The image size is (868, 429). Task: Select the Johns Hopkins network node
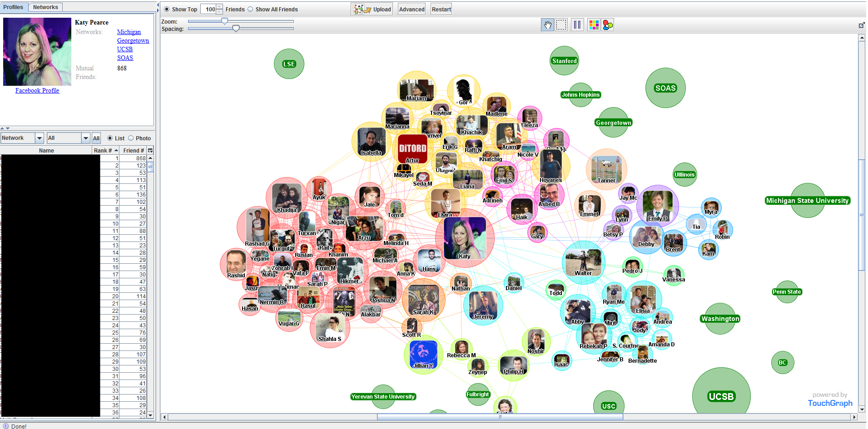(x=580, y=95)
